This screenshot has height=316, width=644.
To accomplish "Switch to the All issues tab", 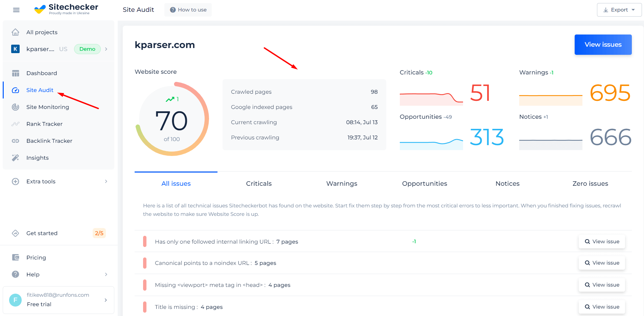I will click(x=176, y=183).
